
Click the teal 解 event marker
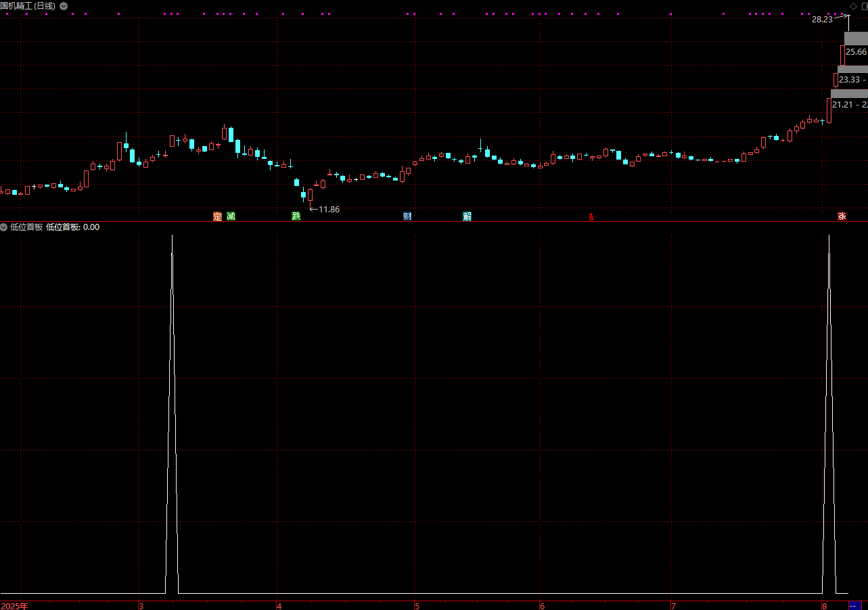point(467,216)
